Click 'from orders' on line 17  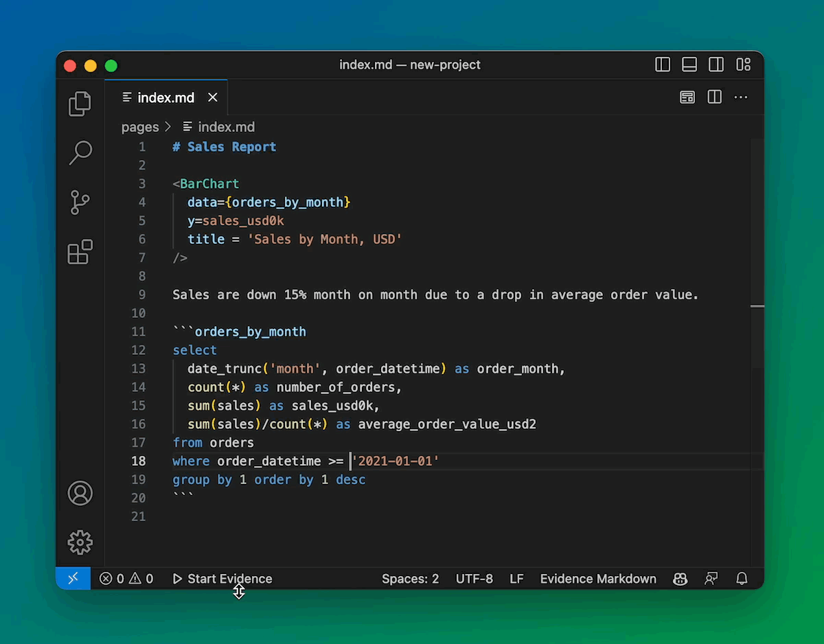pos(214,444)
